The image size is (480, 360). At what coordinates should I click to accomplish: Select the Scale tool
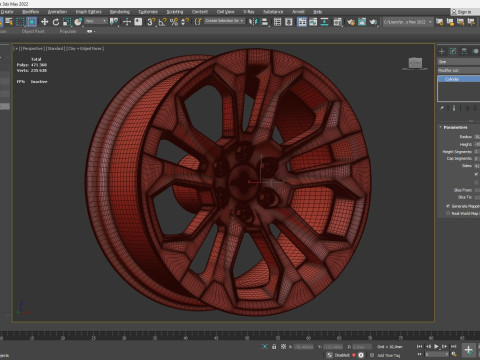(67, 22)
